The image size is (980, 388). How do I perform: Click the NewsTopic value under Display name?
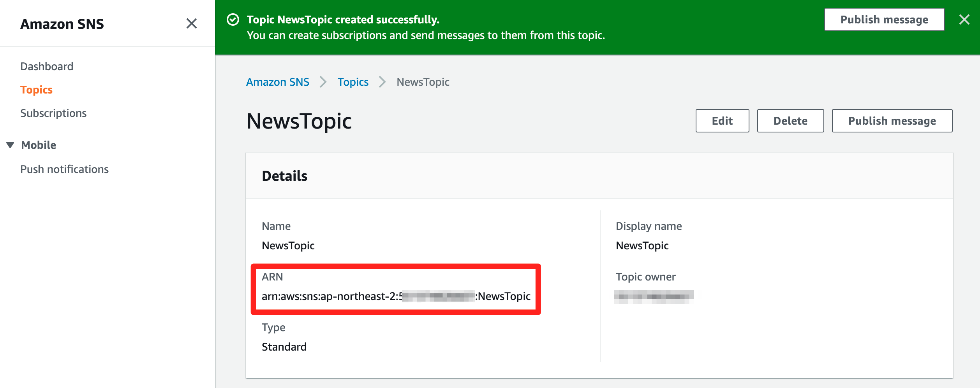coord(642,245)
